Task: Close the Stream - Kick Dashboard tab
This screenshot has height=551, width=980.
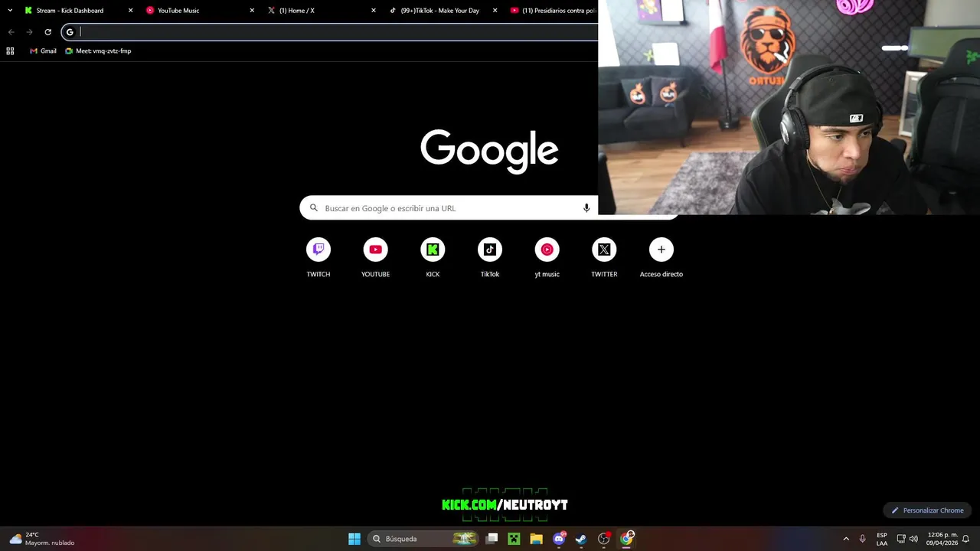Action: click(x=130, y=11)
